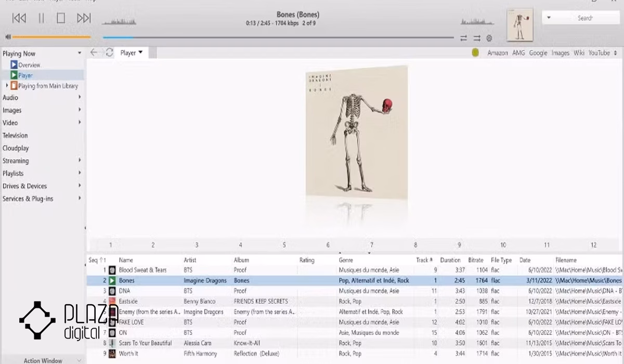
Task: Click Scars To Your Beautiful cover thumbnail
Action: pos(112,343)
